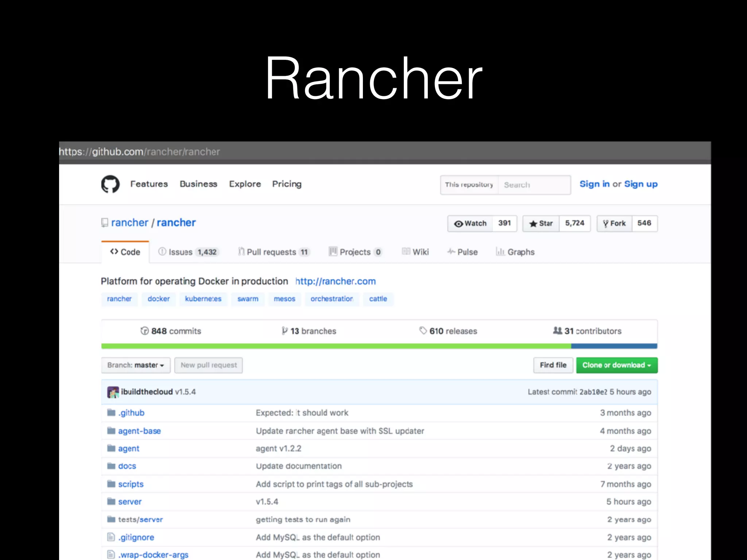Viewport: 747px width, 560px height.
Task: View the 848 commits history
Action: tap(171, 331)
